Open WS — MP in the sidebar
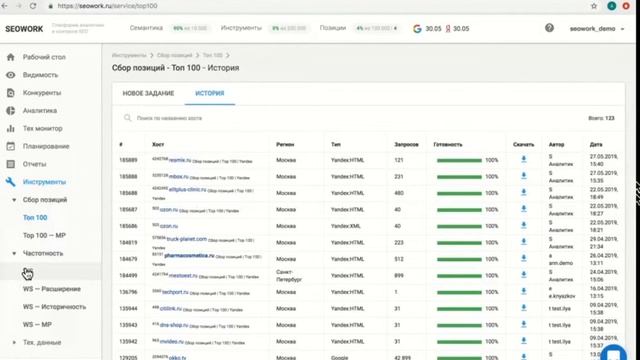Viewport: 640px width, 360px height. 37,324
